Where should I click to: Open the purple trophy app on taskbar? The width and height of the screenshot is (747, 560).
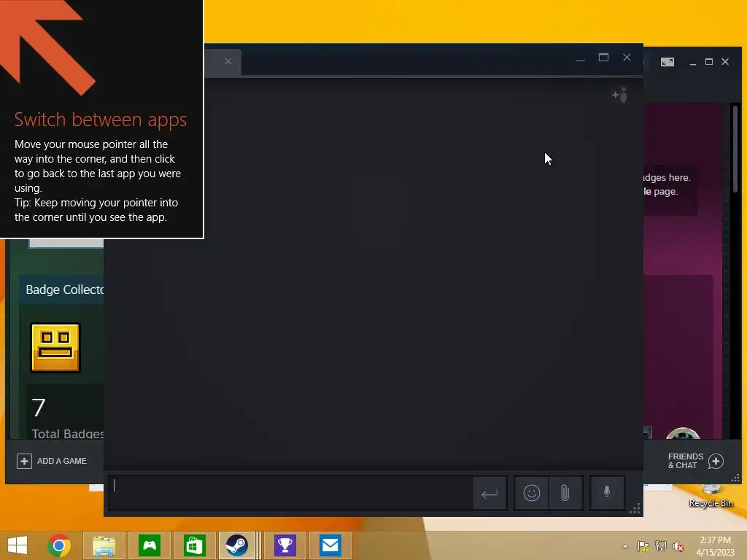coord(285,545)
